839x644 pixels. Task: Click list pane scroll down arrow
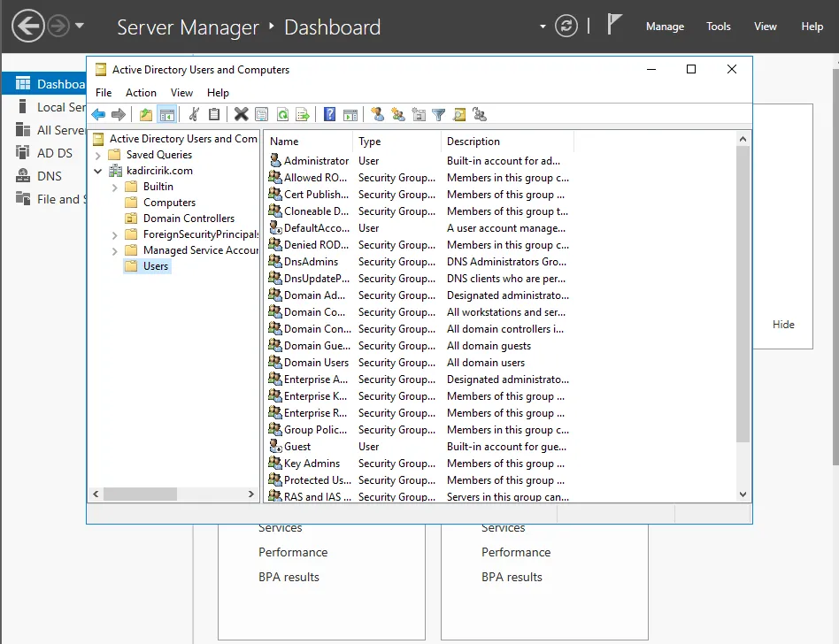743,494
